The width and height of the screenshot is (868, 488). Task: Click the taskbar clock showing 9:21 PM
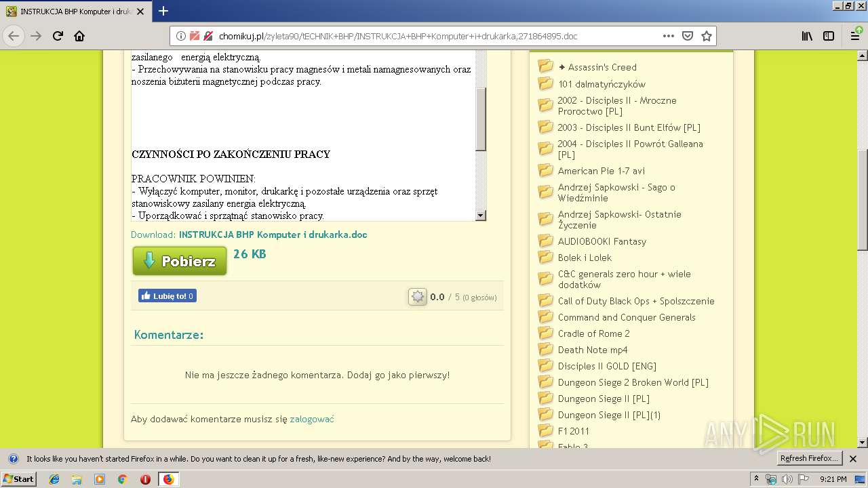coord(833,479)
